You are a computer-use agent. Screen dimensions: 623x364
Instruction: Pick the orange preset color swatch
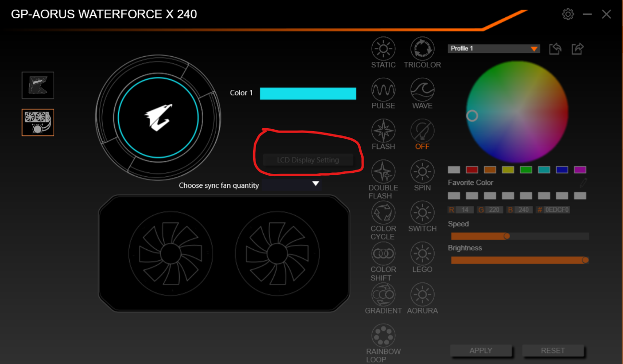coord(490,170)
